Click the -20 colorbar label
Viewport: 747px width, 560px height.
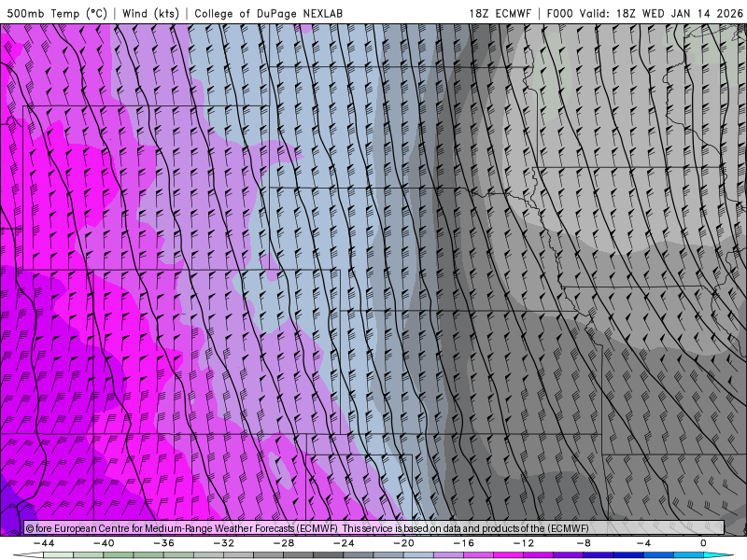pos(403,543)
